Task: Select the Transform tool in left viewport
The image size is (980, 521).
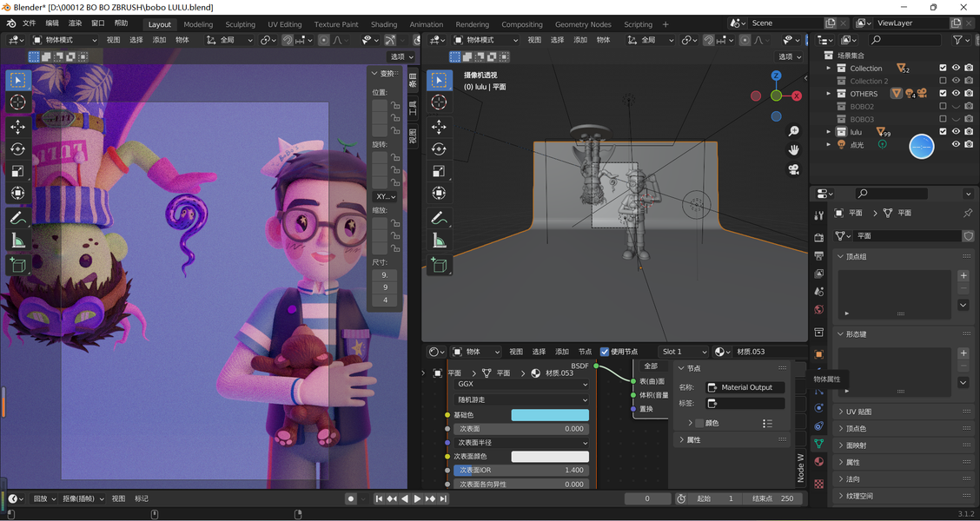Action: pos(18,193)
